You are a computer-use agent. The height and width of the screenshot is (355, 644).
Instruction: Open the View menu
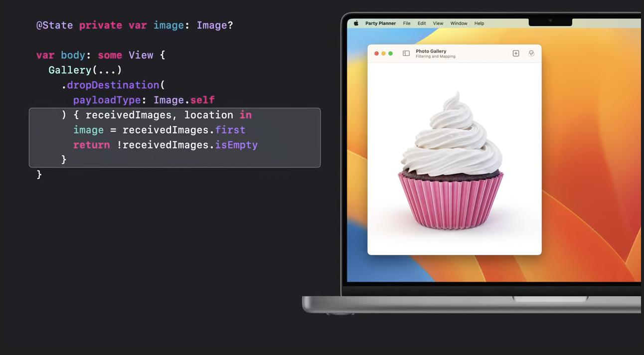click(438, 23)
